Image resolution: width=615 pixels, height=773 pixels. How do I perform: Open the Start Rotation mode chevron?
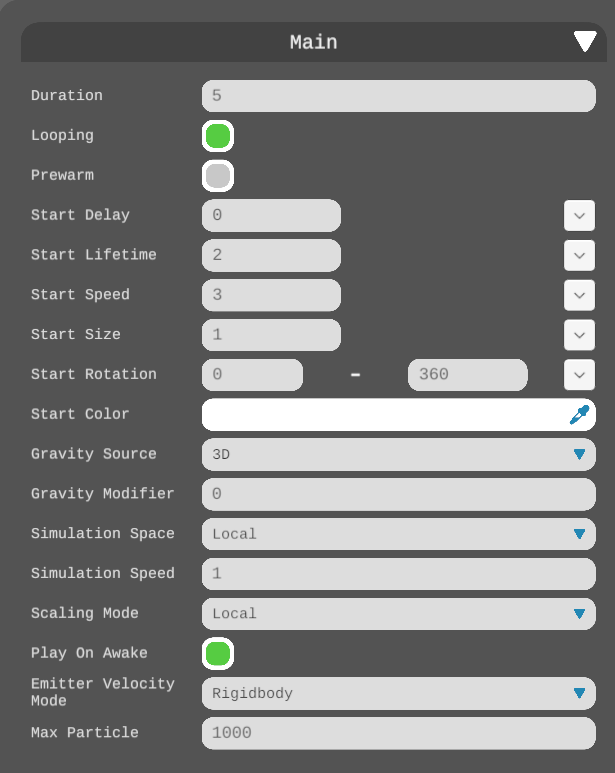pos(579,374)
